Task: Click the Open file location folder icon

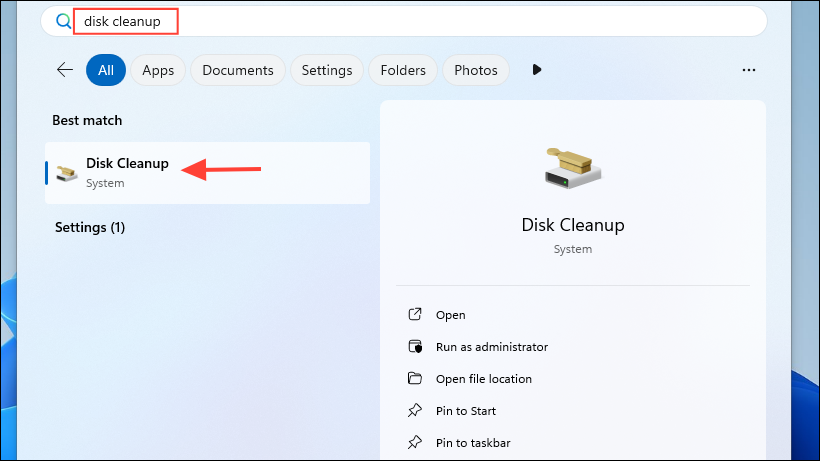Action: (x=415, y=378)
